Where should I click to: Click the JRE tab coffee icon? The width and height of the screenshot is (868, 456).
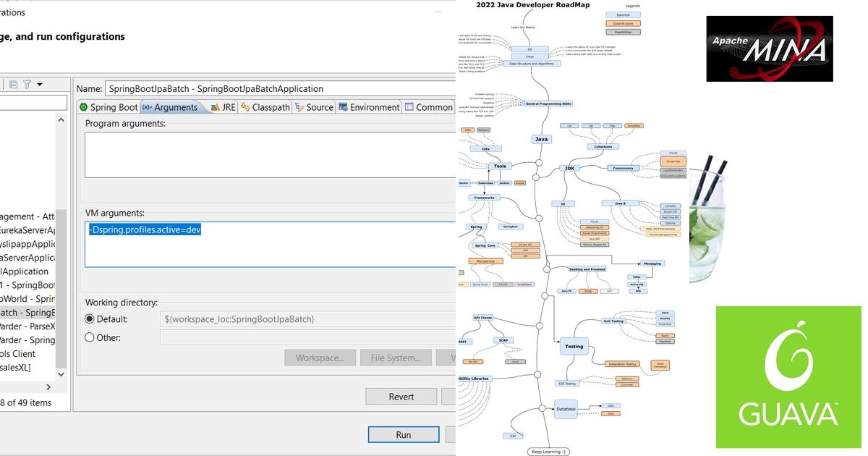[214, 107]
